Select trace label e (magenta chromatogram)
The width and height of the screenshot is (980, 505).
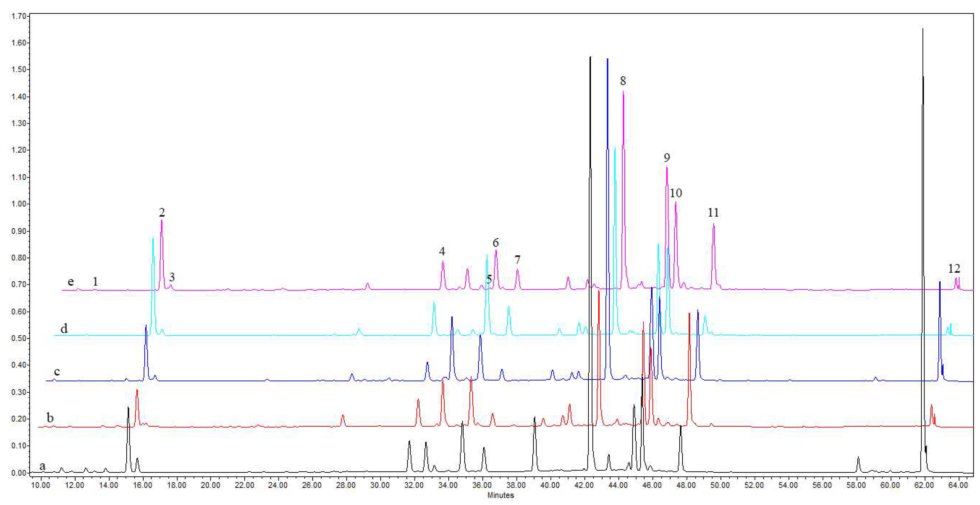point(71,282)
